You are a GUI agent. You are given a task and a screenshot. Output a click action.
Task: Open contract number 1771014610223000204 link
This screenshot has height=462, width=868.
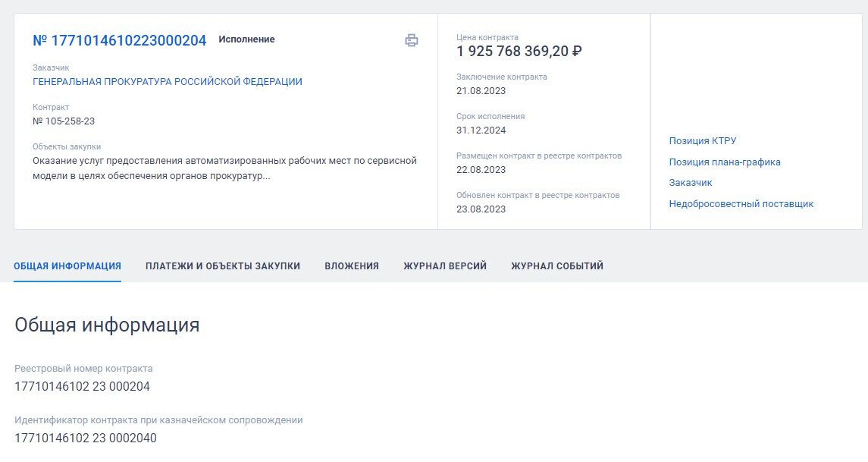[120, 40]
